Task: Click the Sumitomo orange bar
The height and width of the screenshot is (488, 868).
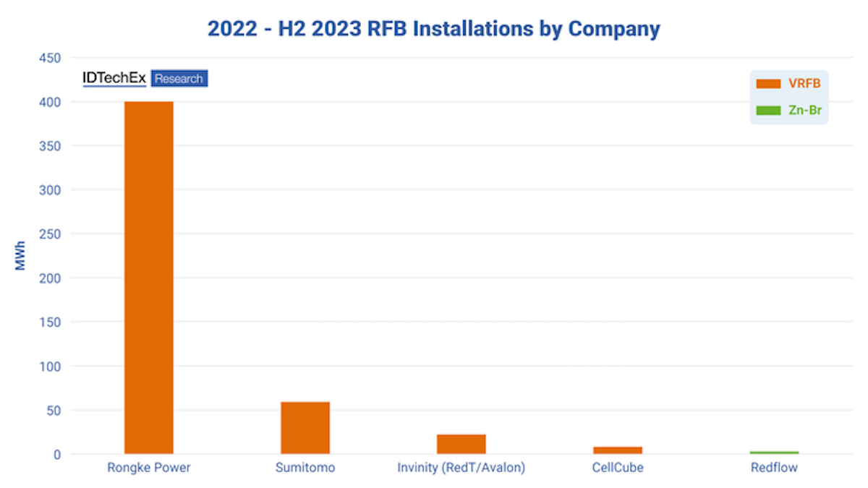Action: [x=305, y=428]
